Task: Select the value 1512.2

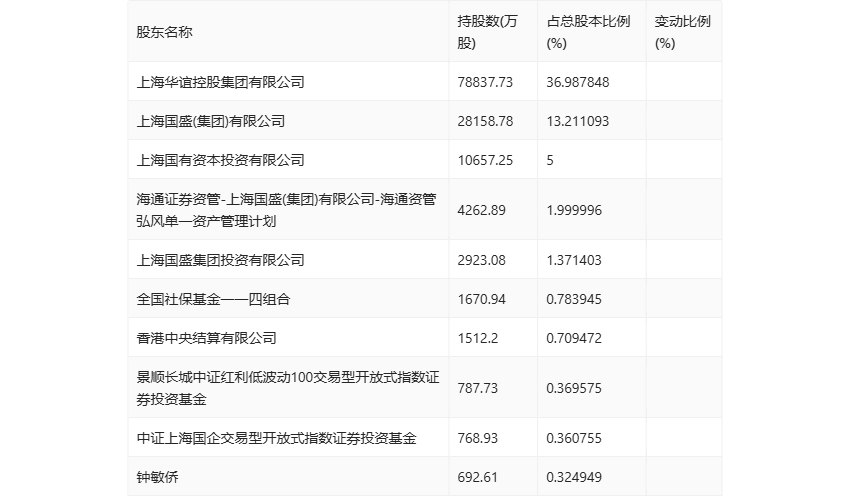Action: (x=478, y=338)
